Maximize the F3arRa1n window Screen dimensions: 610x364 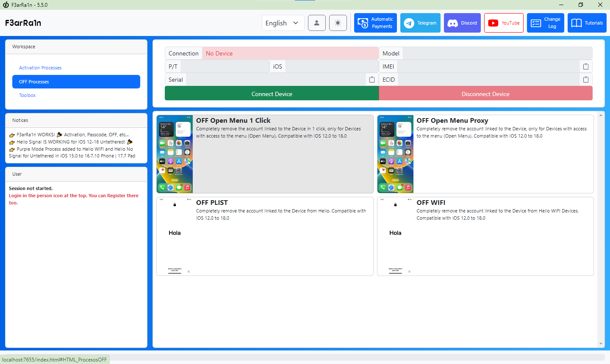pyautogui.click(x=581, y=5)
